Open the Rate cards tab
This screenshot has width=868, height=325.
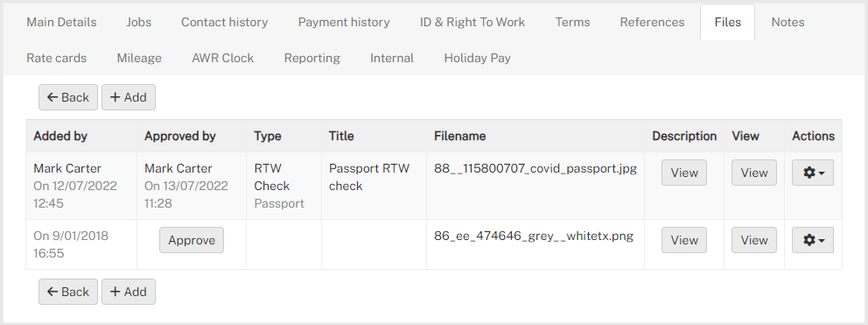pos(57,58)
